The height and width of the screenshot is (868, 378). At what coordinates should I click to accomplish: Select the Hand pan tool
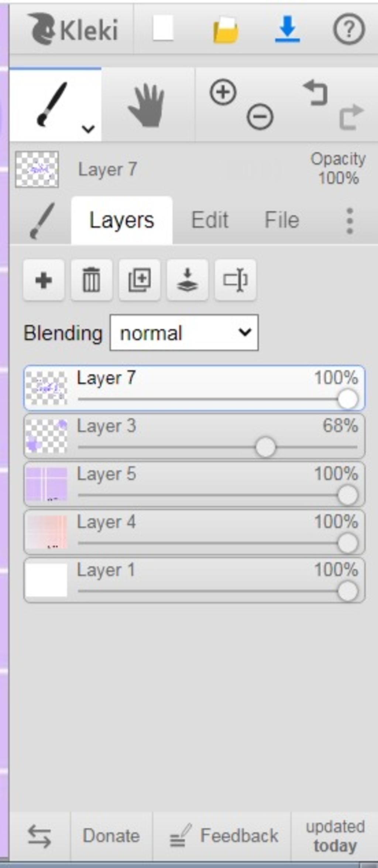(147, 105)
